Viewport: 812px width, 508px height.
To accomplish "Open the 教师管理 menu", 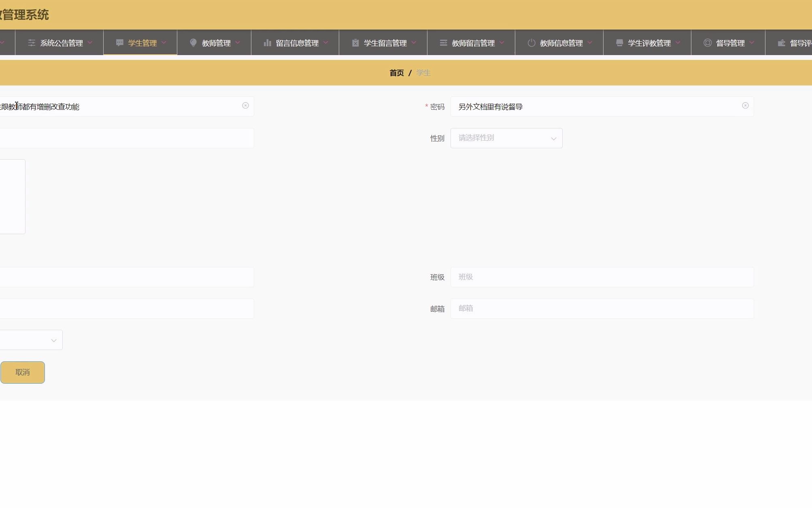I will [x=214, y=43].
